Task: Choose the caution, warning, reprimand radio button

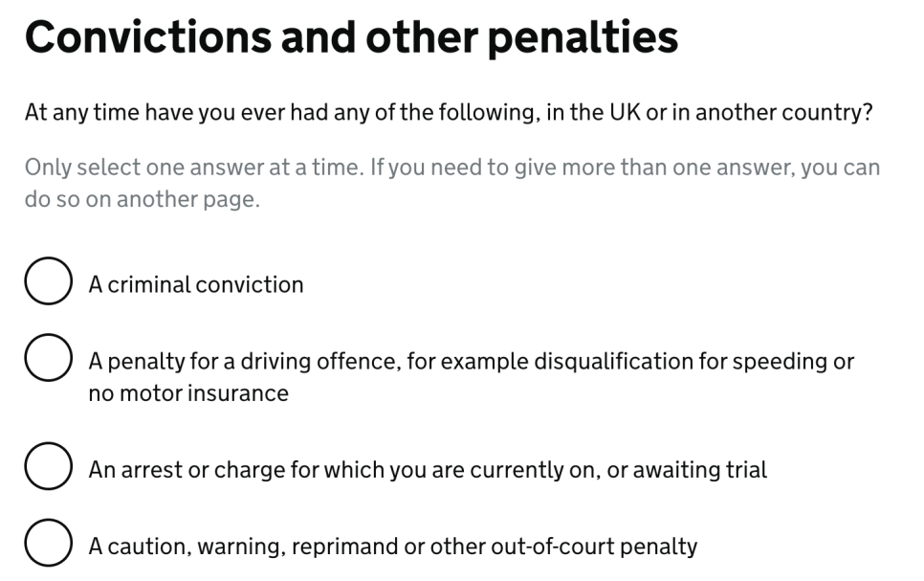Action: pos(49,543)
